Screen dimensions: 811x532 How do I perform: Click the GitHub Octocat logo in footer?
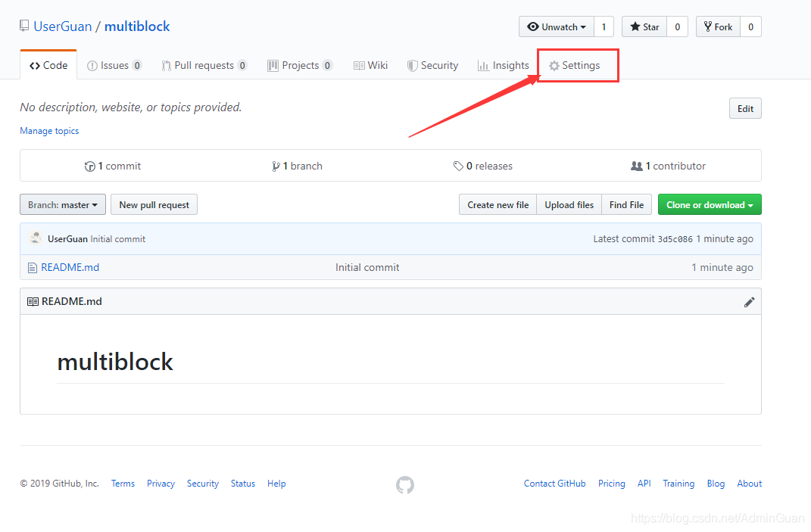[x=405, y=484]
